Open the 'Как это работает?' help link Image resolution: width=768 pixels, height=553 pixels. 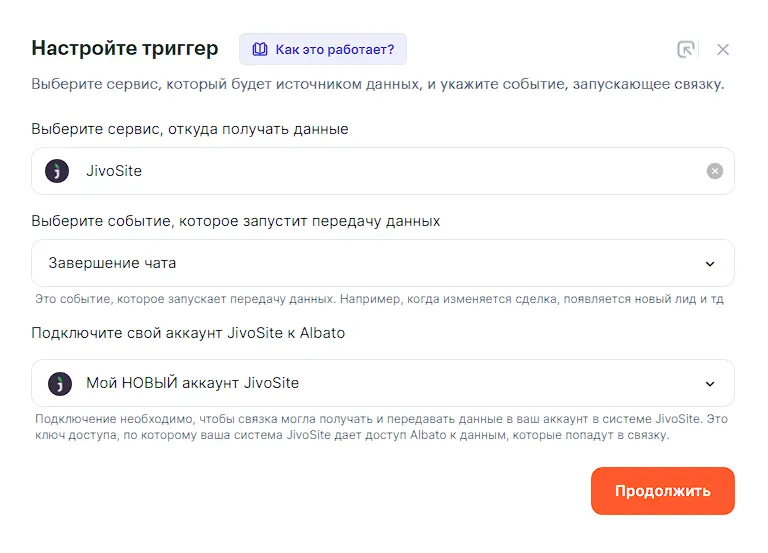pyautogui.click(x=334, y=49)
